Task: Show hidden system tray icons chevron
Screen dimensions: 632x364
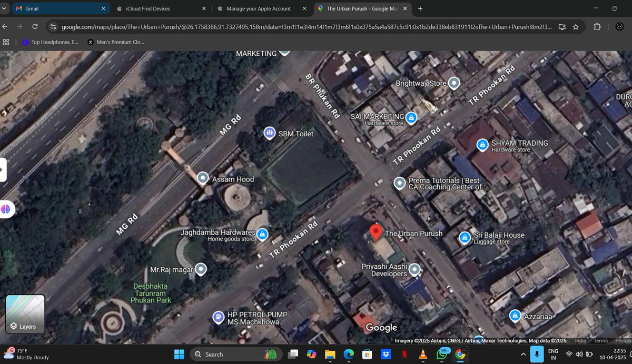Action: [523, 354]
